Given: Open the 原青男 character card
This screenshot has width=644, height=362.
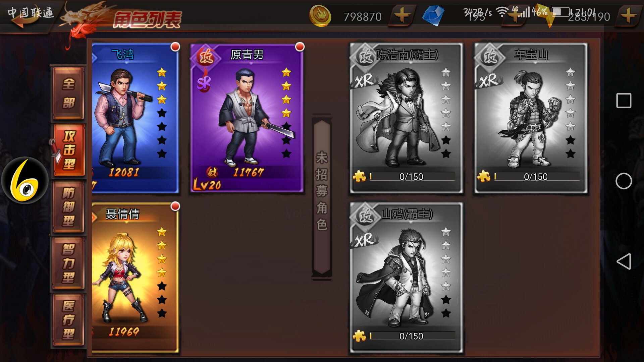Looking at the screenshot, I should coord(247,118).
